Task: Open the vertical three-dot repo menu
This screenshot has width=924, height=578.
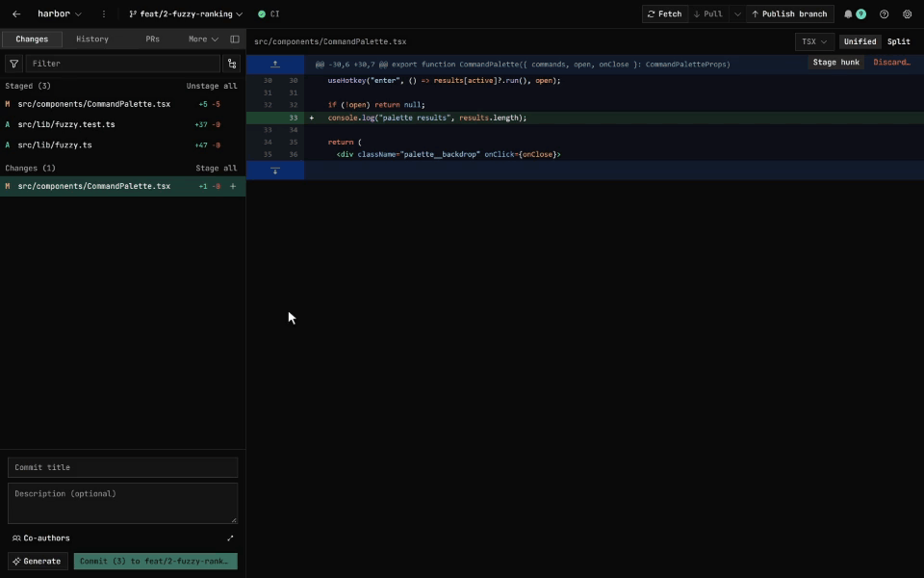Action: pyautogui.click(x=104, y=14)
